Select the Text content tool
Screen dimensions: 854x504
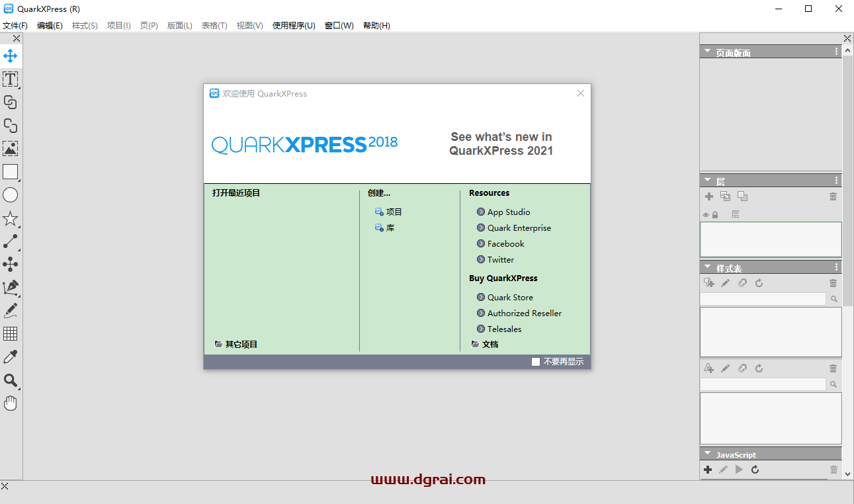tap(11, 79)
